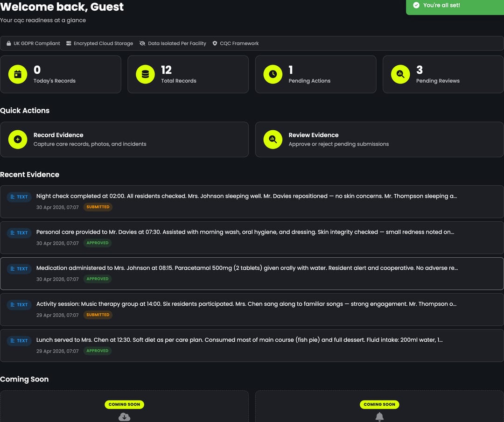Image resolution: width=504 pixels, height=422 pixels.
Task: Open the Total Records stat card
Action: click(x=188, y=74)
